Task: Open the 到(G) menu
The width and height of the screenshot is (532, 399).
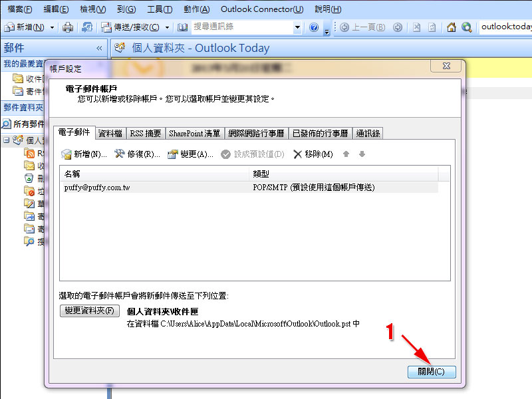Action: point(126,9)
